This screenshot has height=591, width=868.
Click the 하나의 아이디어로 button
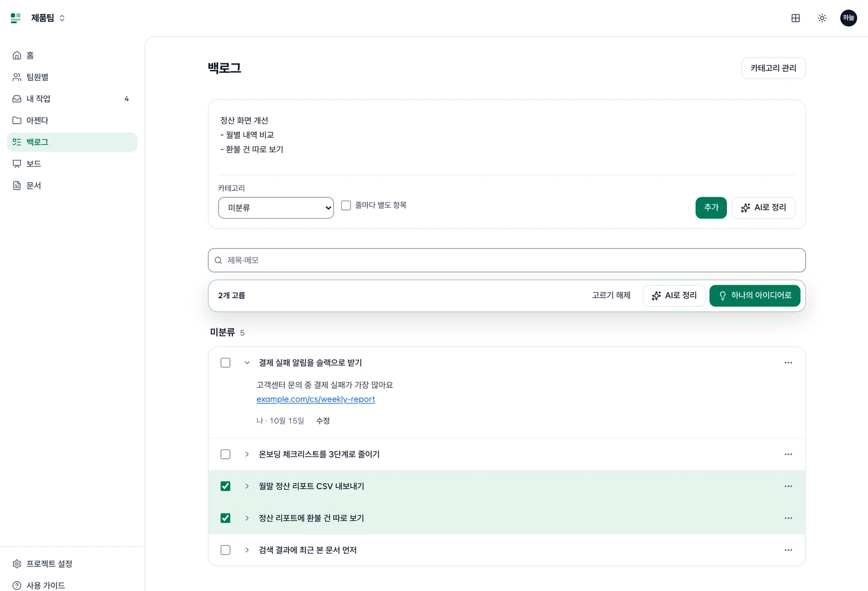[755, 295]
